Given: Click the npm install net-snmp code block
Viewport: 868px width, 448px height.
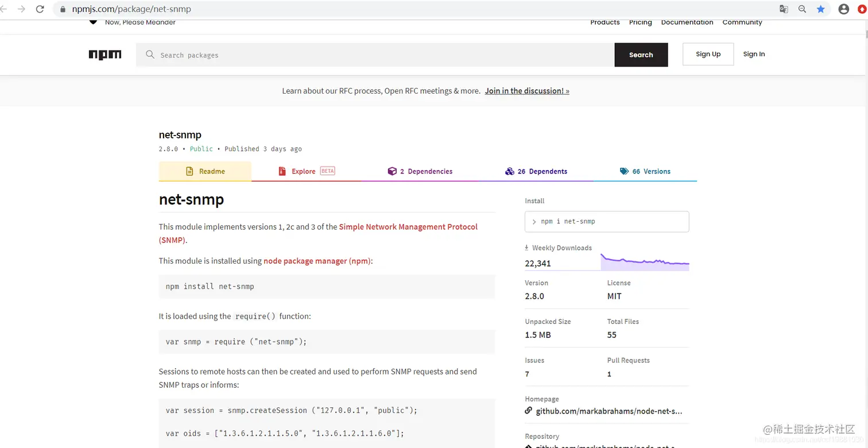Looking at the screenshot, I should point(327,286).
